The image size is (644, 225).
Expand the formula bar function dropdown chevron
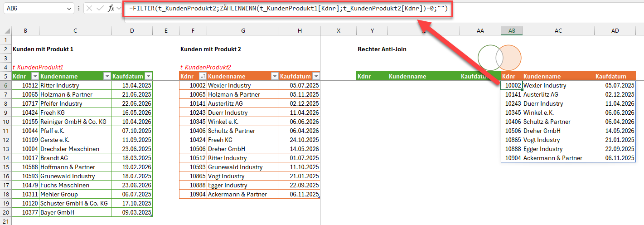tap(119, 8)
